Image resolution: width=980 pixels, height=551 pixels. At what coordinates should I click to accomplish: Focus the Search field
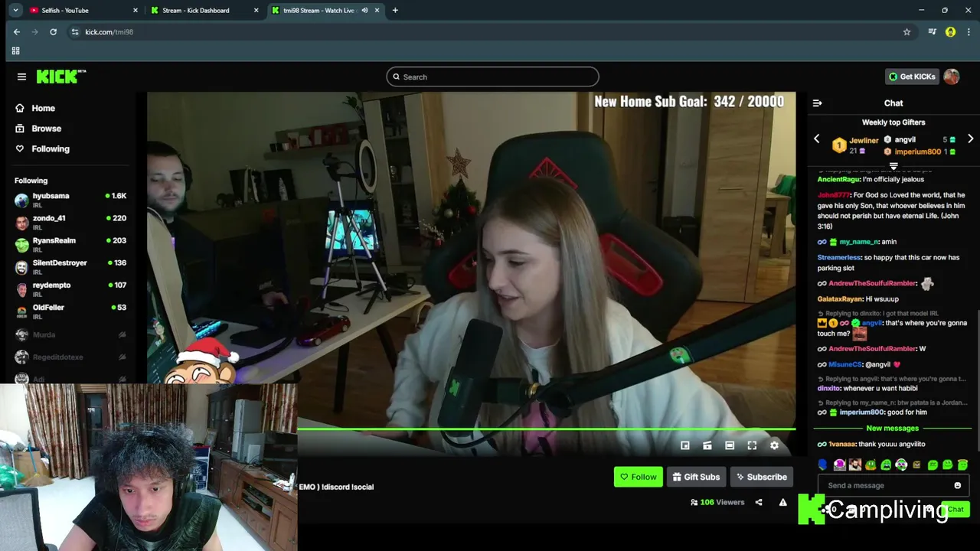click(x=492, y=77)
